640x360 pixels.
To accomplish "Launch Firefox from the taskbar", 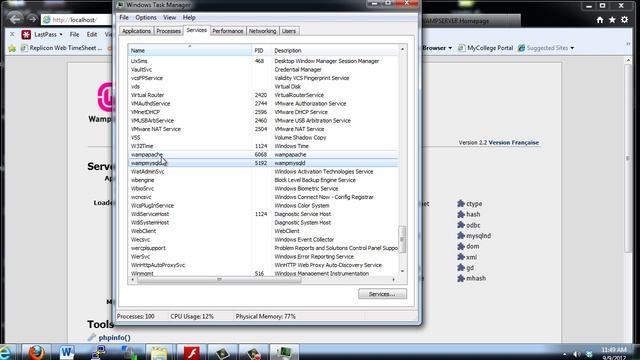I will (36, 352).
